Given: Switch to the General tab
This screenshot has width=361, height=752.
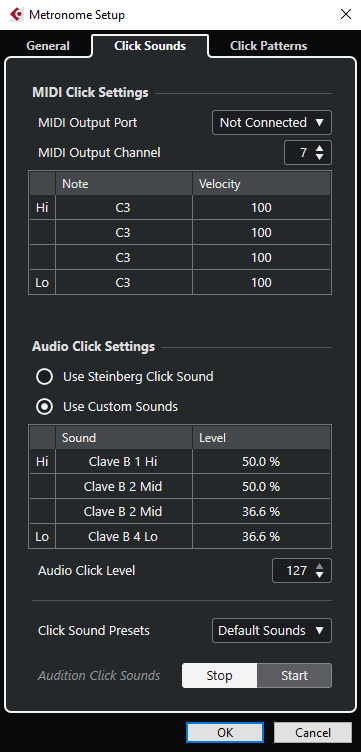Looking at the screenshot, I should [x=48, y=46].
